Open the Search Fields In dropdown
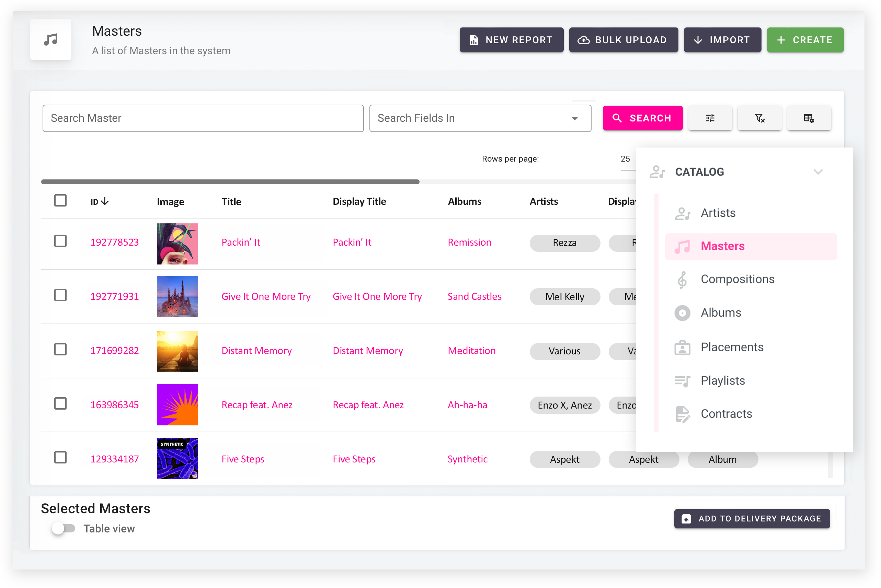Image resolution: width=881 pixels, height=588 pixels. pyautogui.click(x=480, y=118)
